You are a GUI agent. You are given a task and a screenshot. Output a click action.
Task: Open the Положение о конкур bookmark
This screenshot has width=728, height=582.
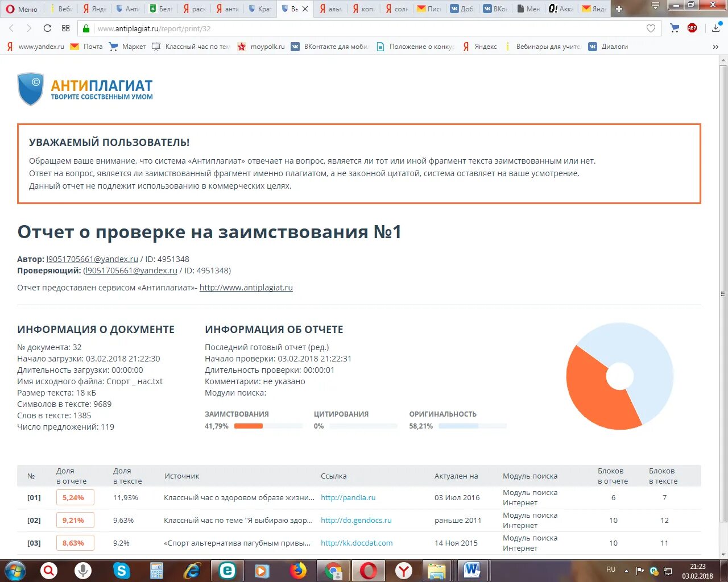click(x=415, y=47)
